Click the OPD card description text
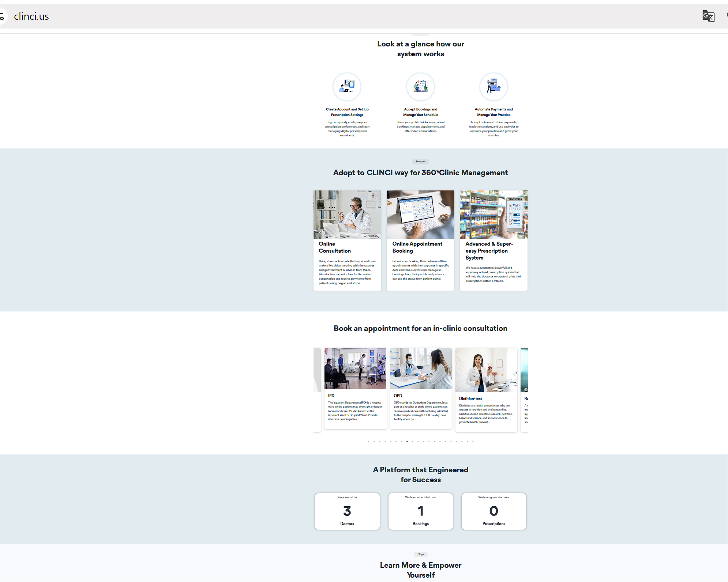 point(421,411)
